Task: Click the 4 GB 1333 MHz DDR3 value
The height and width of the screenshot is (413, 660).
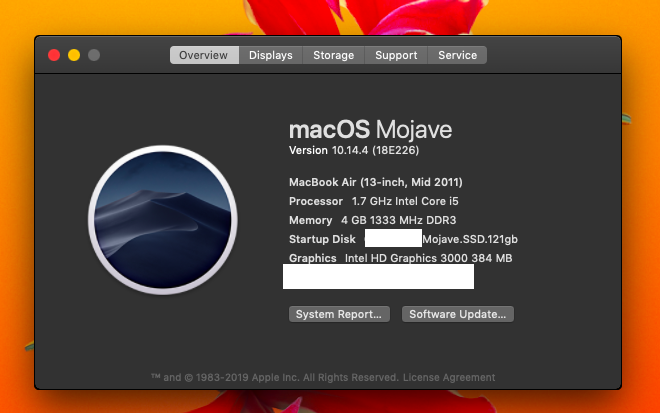Action: tap(399, 220)
